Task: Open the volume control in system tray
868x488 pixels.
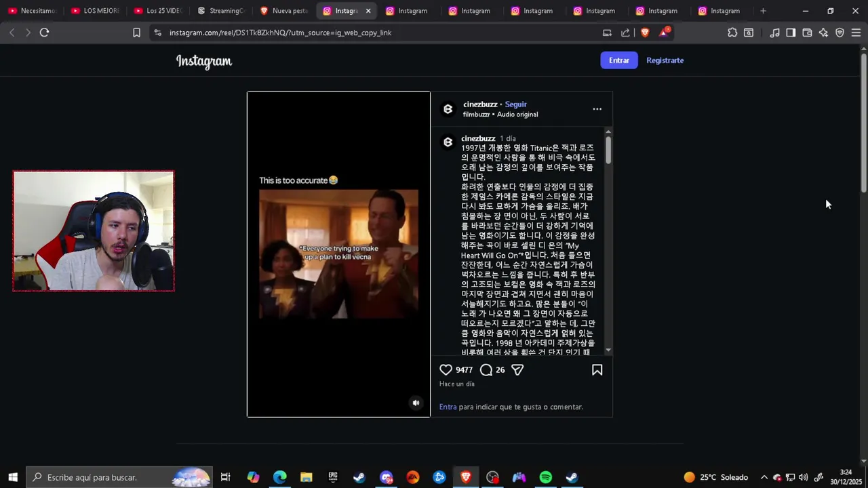Action: coord(804,477)
